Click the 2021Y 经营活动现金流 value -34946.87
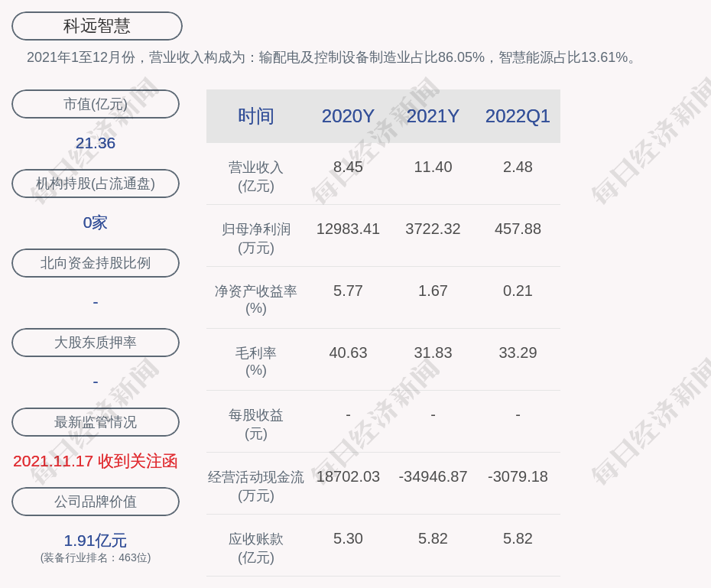 [433, 476]
